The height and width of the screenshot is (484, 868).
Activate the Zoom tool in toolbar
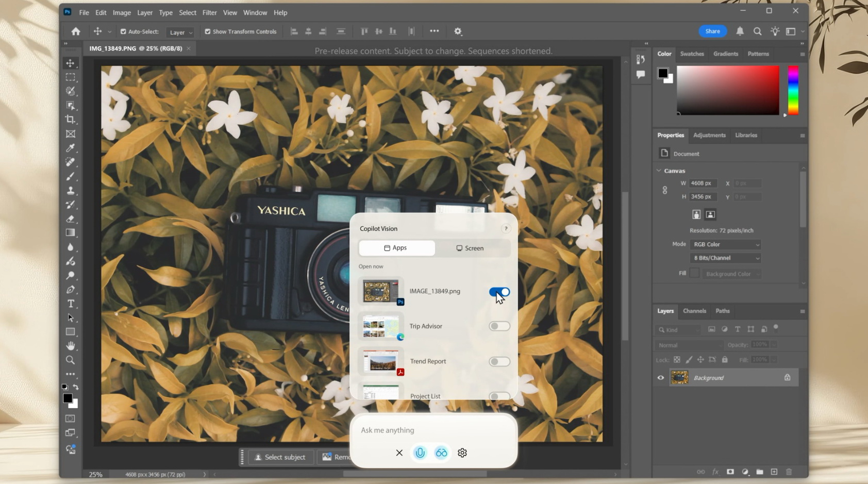pyautogui.click(x=71, y=360)
